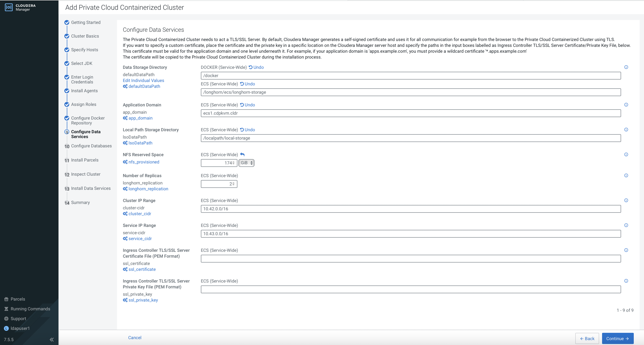This screenshot has width=644, height=345.
Task: Click the NFS Reserved Space number stepper
Action: pyautogui.click(x=233, y=163)
